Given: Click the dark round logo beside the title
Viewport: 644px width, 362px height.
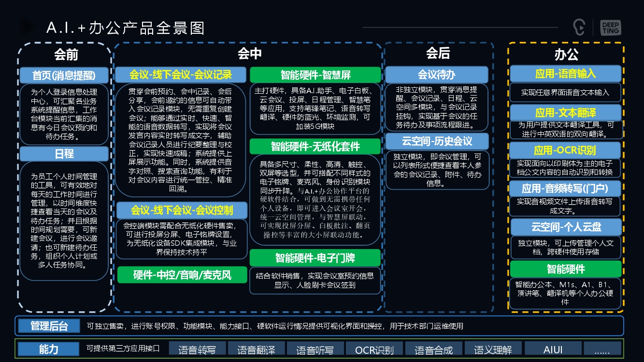Looking at the screenshot, I should point(28,27).
